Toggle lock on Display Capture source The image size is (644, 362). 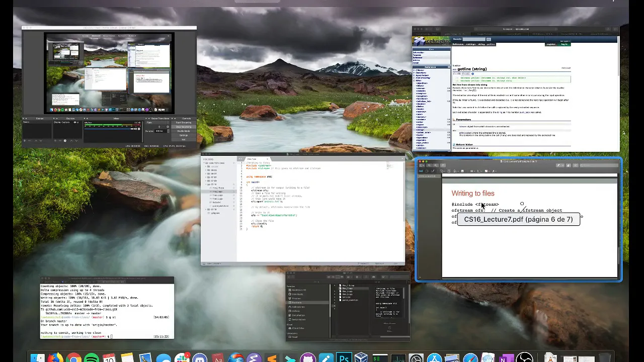click(77, 122)
